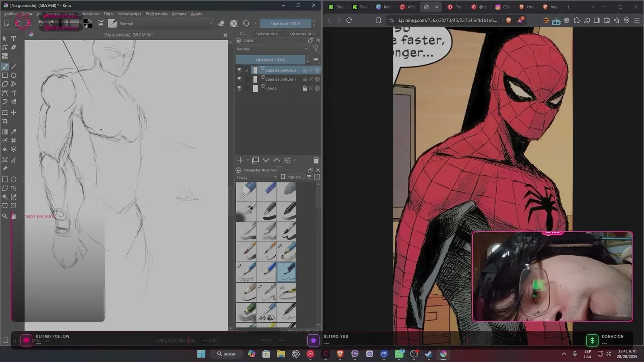Toggle eraser mode in Krita toolbar
The width and height of the screenshot is (644, 362).
(222, 23)
